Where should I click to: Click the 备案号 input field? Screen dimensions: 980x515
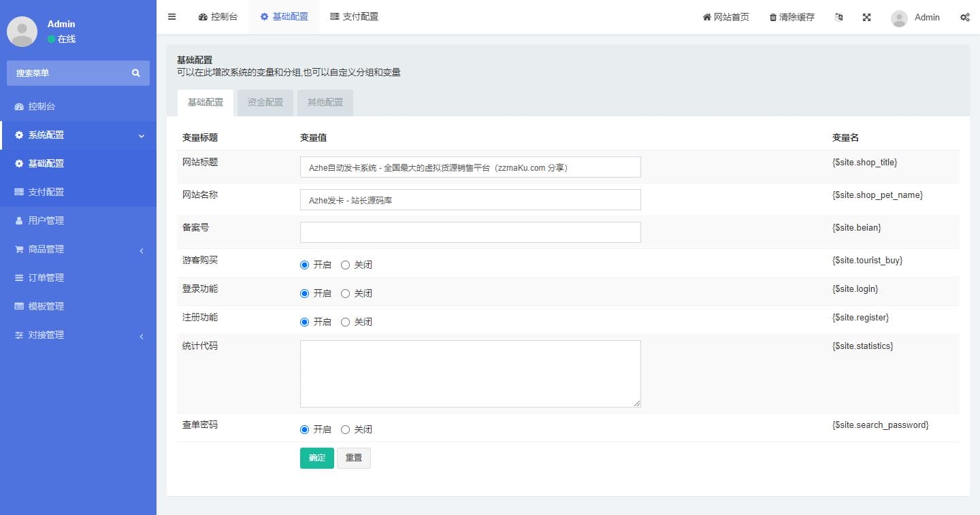tap(470, 232)
